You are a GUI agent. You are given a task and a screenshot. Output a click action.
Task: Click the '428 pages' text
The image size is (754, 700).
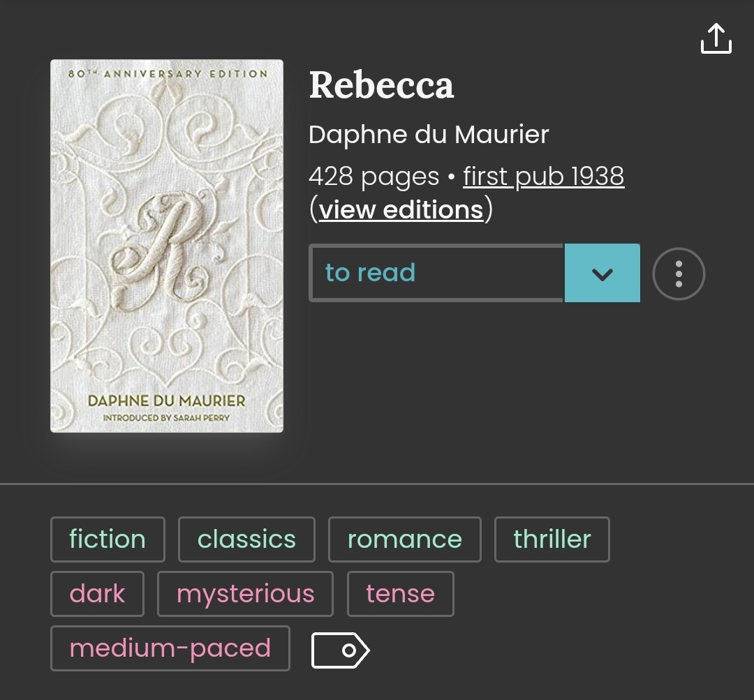point(374,177)
